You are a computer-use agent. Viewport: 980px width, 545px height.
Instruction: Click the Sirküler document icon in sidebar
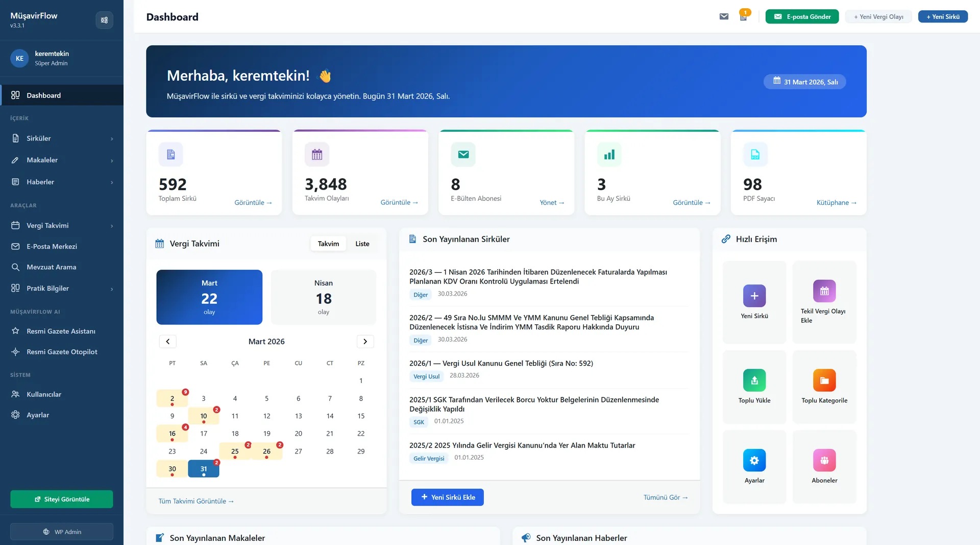[15, 138]
